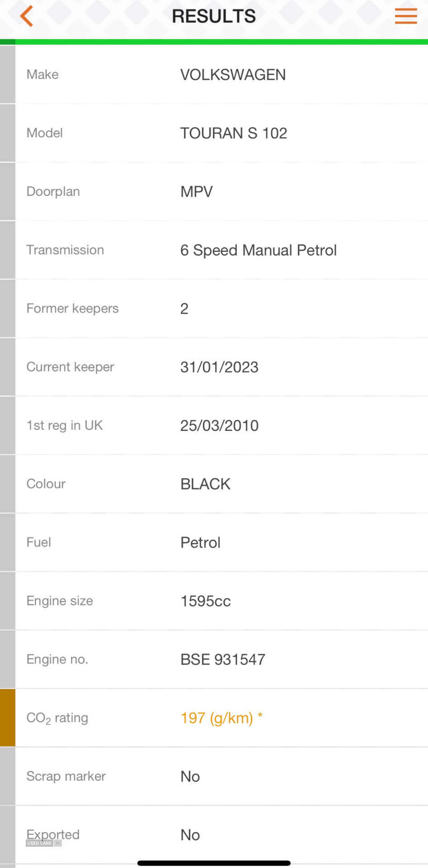The width and height of the screenshot is (428, 868).
Task: Tap the RESULTS page title
Action: [x=214, y=16]
